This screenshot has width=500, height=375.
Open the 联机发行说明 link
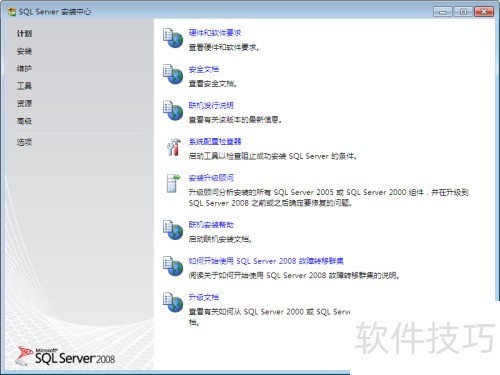(x=211, y=105)
